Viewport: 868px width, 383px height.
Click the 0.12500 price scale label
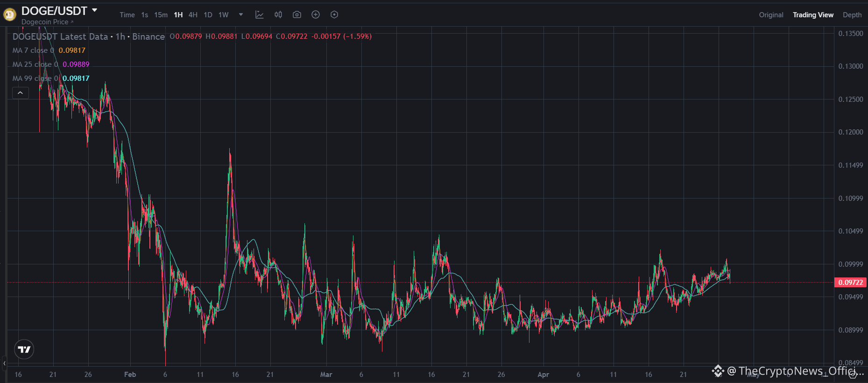coord(851,99)
